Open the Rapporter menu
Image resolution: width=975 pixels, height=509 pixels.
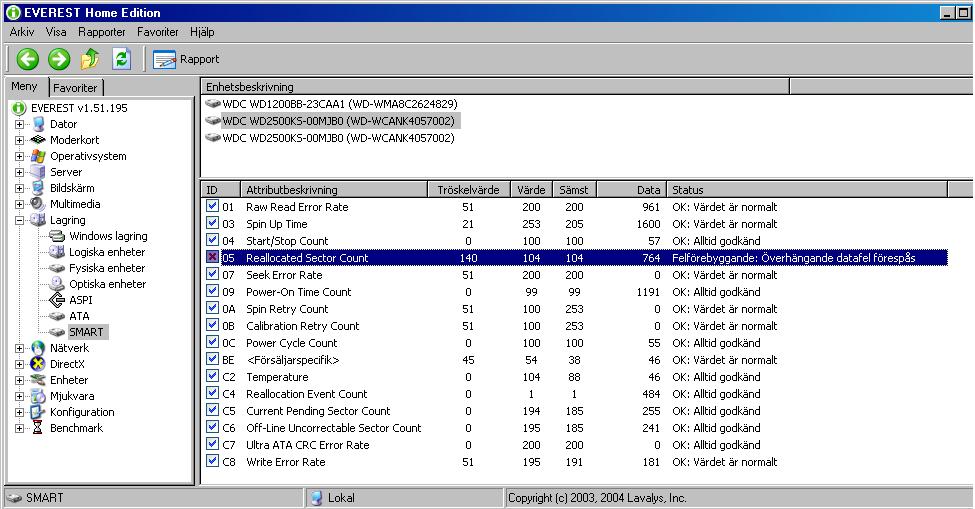click(101, 32)
